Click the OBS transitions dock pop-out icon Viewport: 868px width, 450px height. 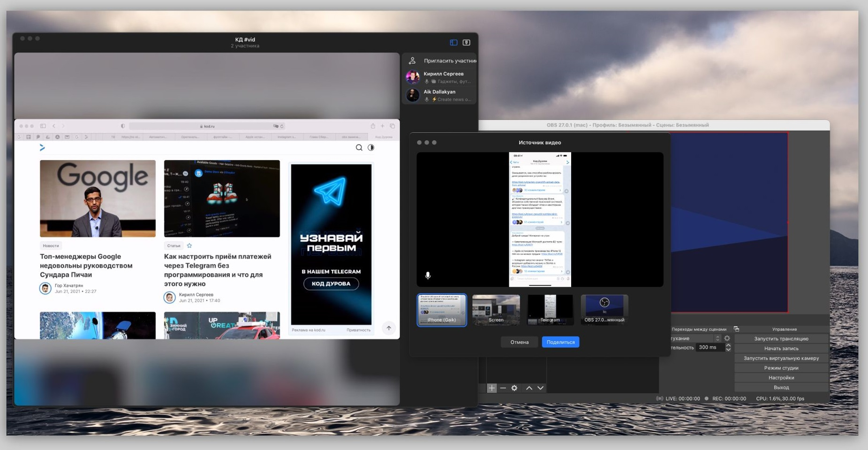736,329
